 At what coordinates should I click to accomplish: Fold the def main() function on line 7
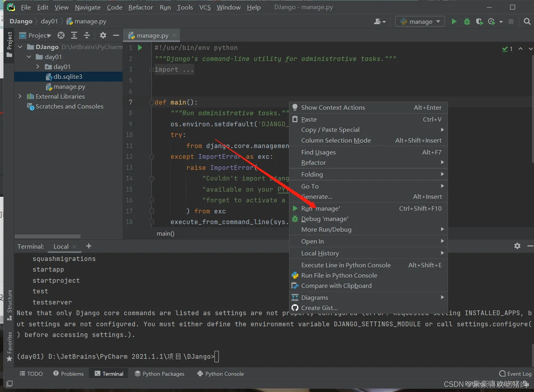pyautogui.click(x=151, y=103)
